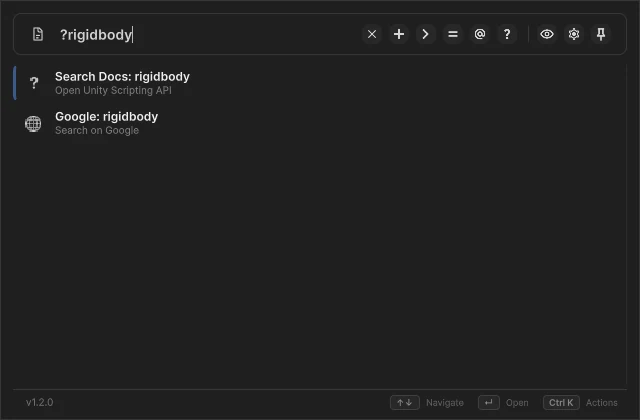Click the enter key Open hint
This screenshot has width=640, height=420.
489,402
